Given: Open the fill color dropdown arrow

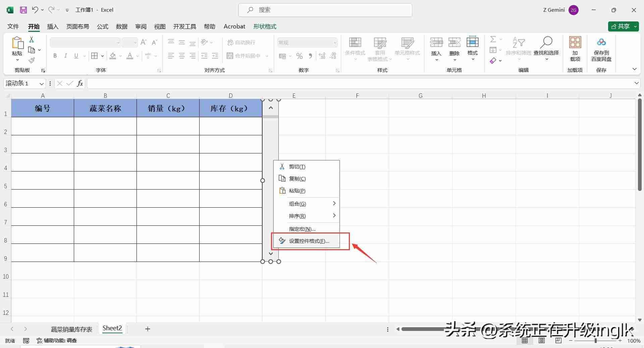Looking at the screenshot, I should coord(120,56).
